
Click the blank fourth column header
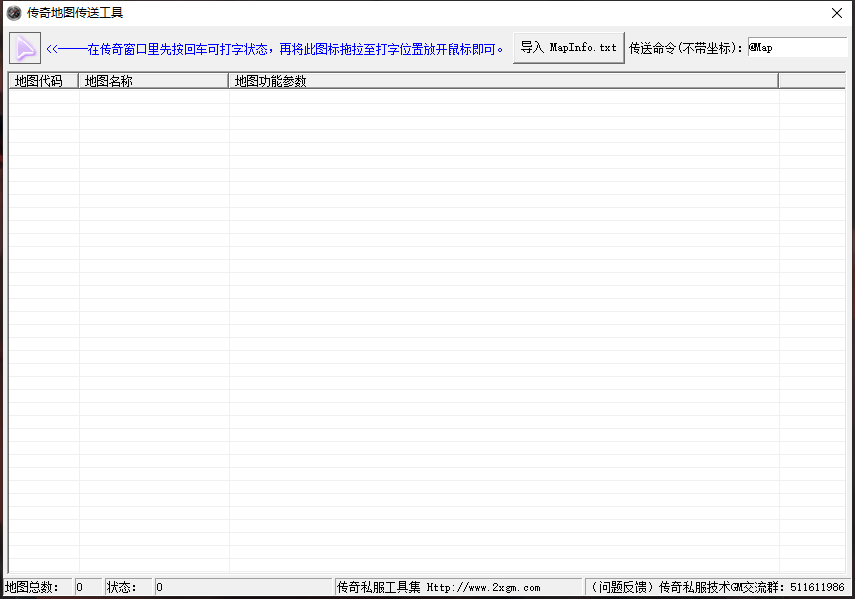click(811, 81)
